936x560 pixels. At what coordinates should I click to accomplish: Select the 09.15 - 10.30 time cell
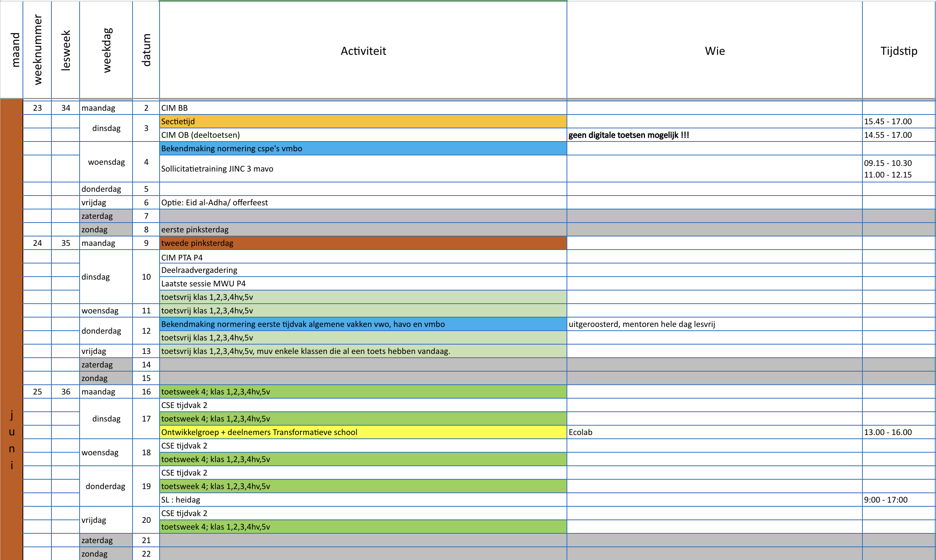(x=898, y=169)
